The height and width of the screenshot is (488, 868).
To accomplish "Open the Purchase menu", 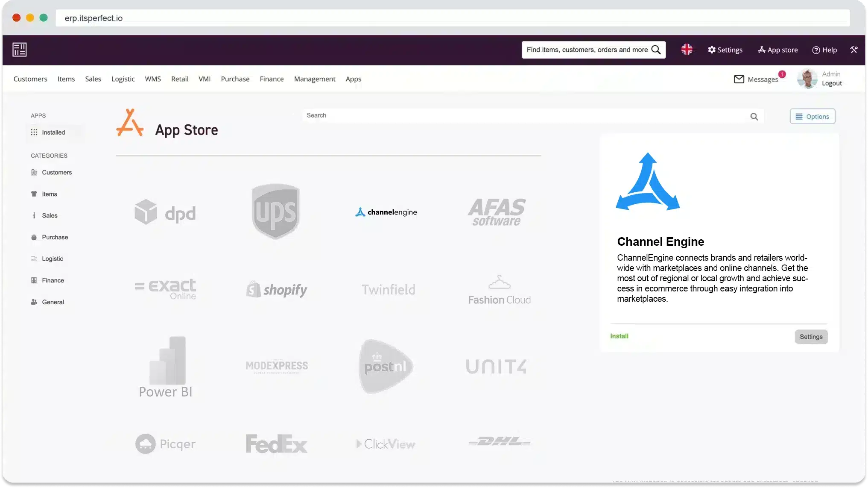I will (x=235, y=79).
